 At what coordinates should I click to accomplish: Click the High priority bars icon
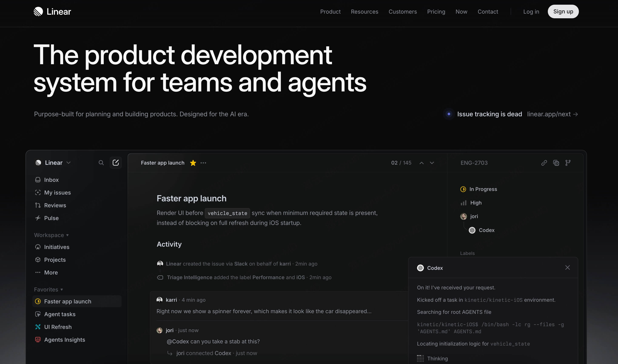coord(463,203)
